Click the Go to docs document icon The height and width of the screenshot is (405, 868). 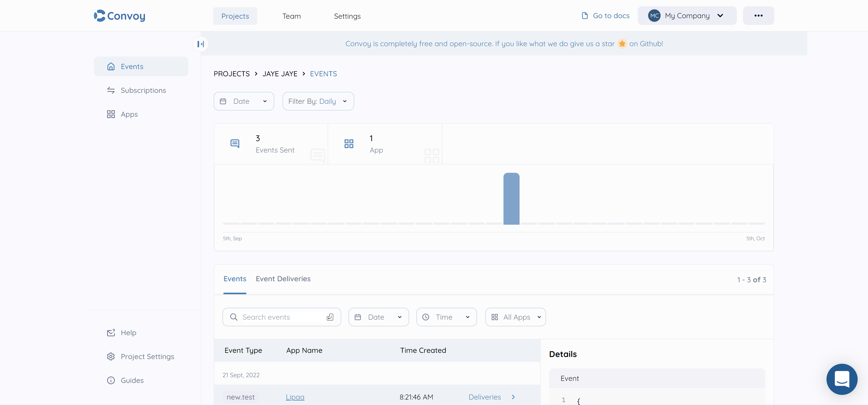point(585,15)
